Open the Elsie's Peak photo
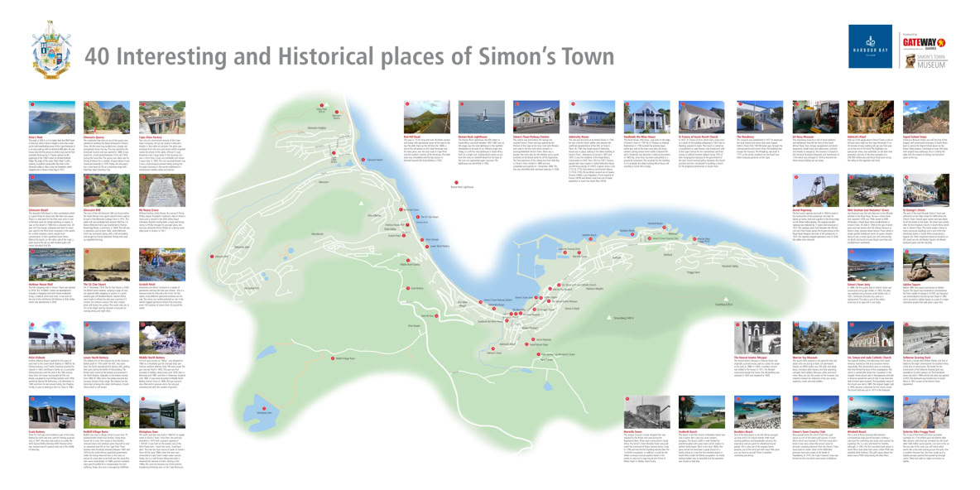Viewport: 980px width, 490px height. coord(51,118)
